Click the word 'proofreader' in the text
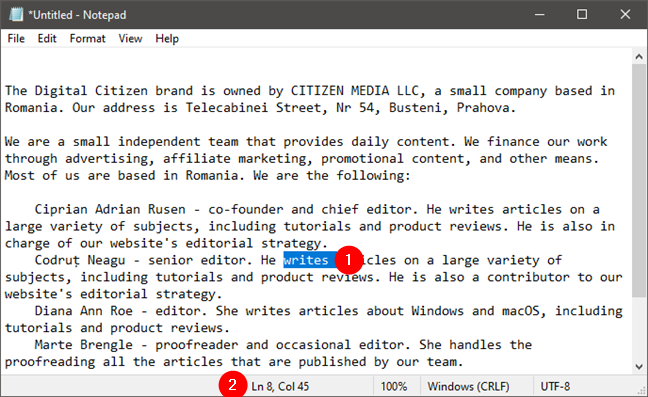 [x=197, y=345]
